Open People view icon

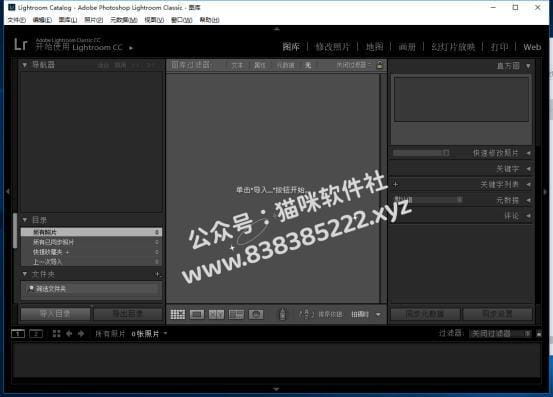pyautogui.click(x=256, y=314)
